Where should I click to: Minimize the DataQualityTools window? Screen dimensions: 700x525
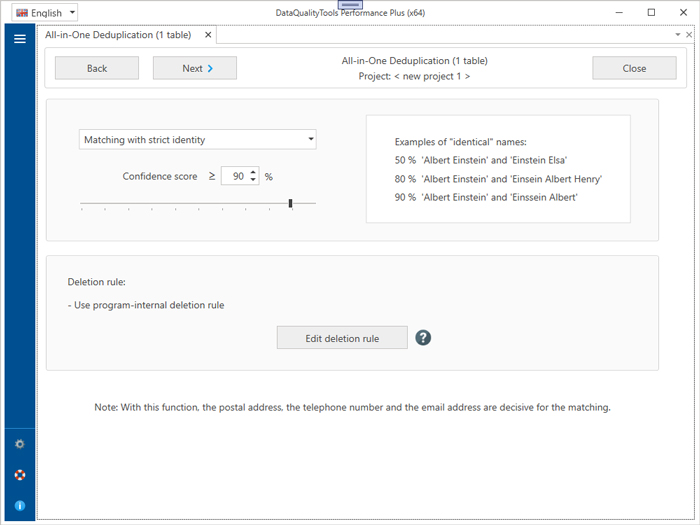tap(619, 12)
